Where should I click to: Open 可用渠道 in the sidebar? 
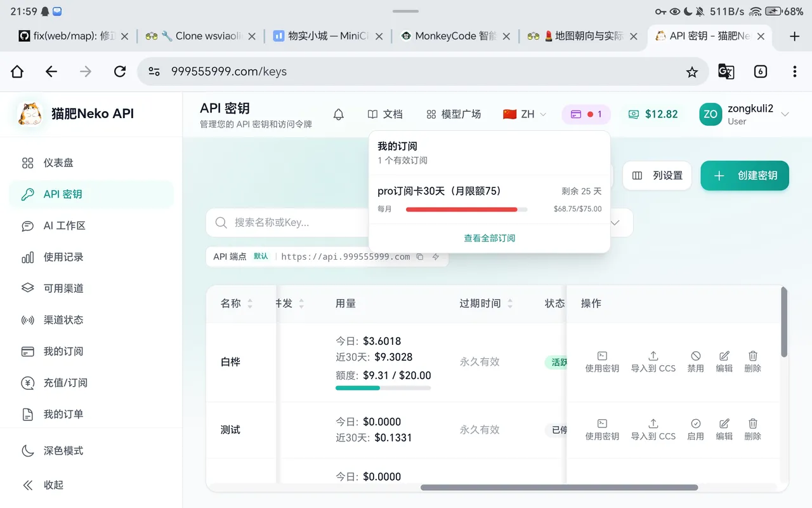[x=91, y=288]
